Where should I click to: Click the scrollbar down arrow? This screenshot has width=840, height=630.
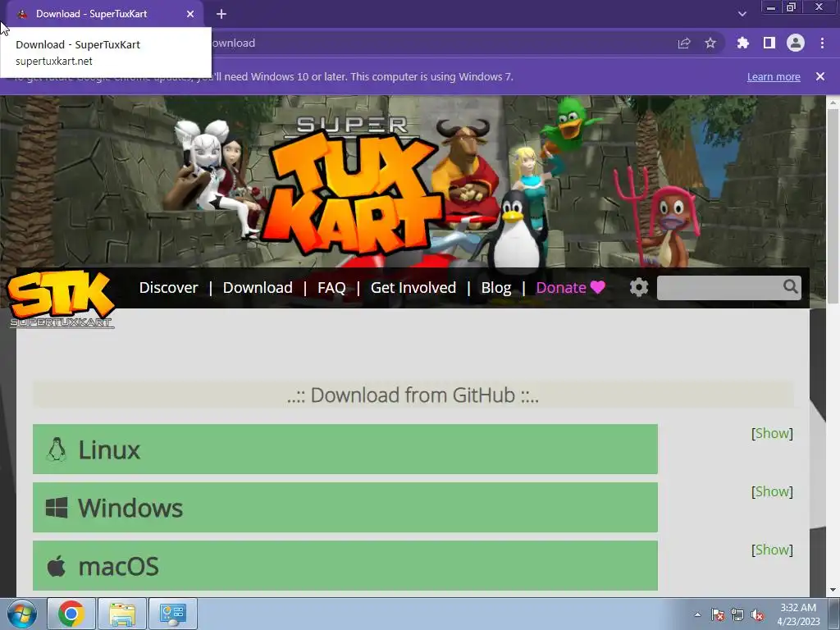point(833,590)
